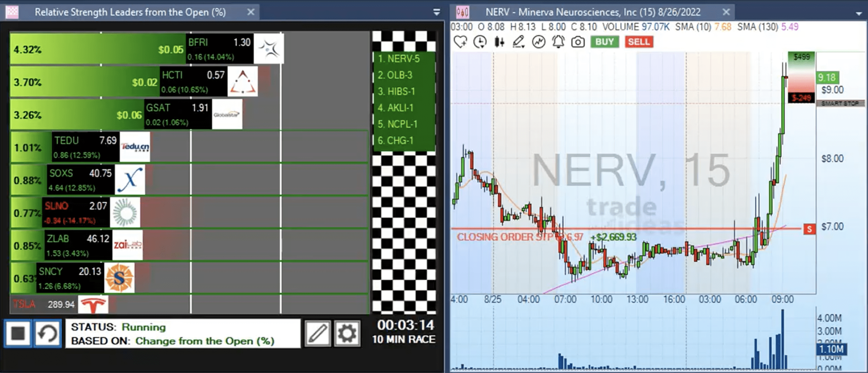The image size is (868, 373).
Task: Open the race editor pencil button
Action: 318,333
